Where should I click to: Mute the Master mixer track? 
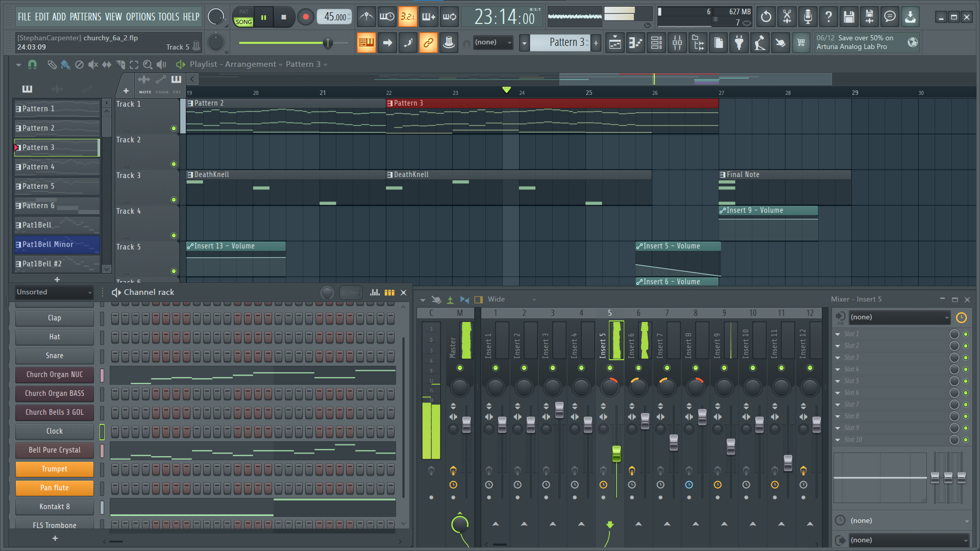pos(460,368)
